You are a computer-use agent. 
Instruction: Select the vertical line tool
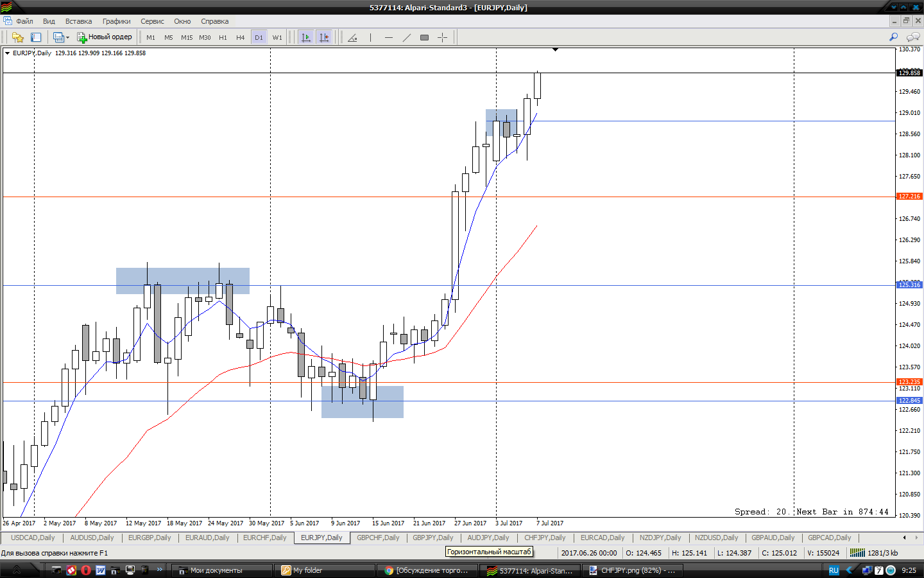click(370, 37)
